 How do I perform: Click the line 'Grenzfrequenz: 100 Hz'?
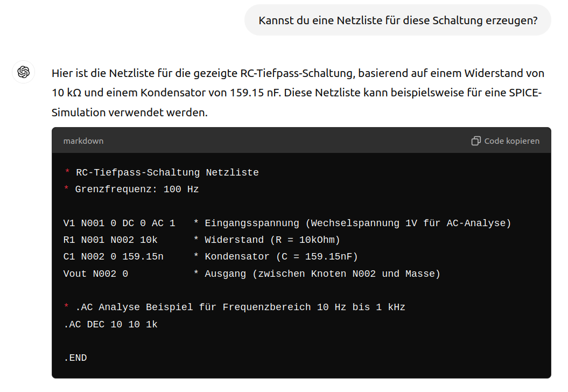(x=137, y=189)
